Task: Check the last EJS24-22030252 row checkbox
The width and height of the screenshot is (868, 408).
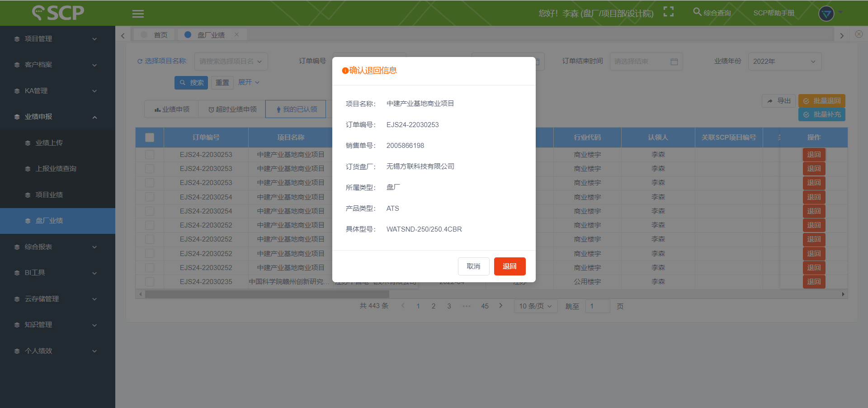Action: [x=150, y=268]
